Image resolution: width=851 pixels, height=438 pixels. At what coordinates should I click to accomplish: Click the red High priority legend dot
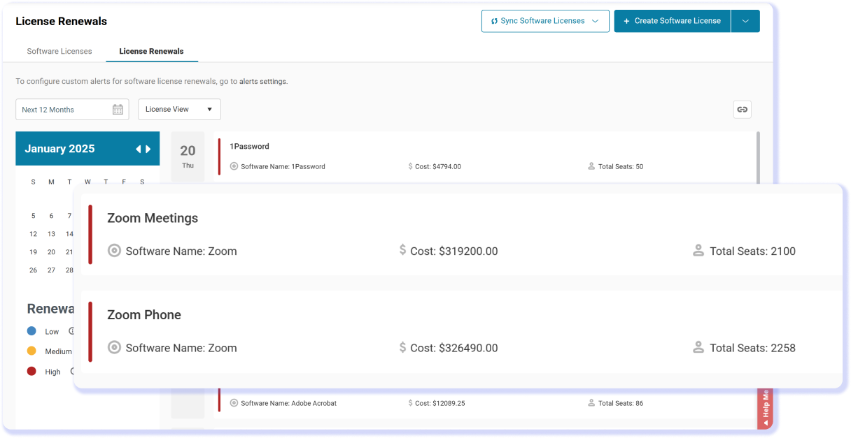(31, 371)
